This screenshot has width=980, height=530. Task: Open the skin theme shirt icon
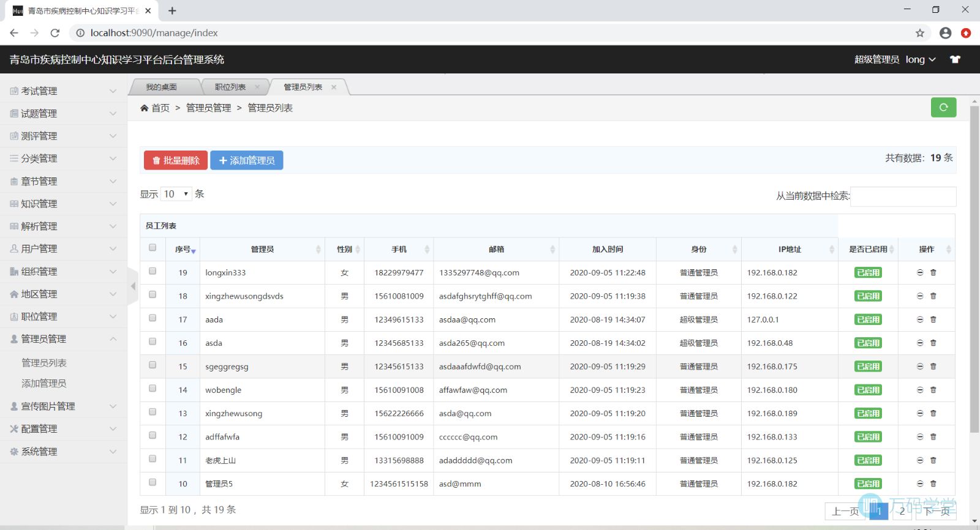(955, 59)
